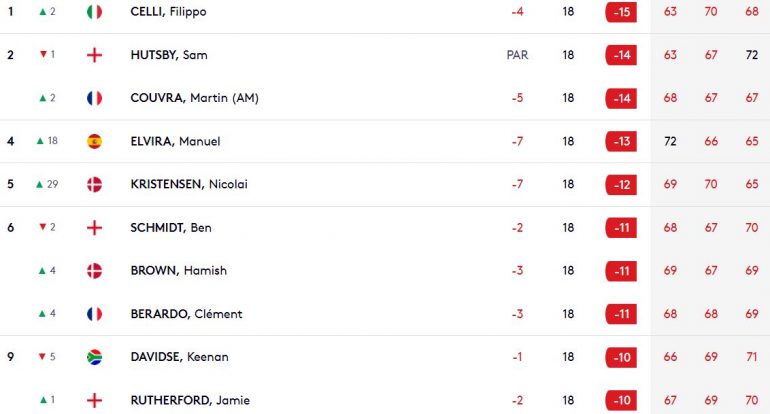Viewport: 770px width, 414px height.
Task: Click the South African flag beside Davidse
Action: 94,357
